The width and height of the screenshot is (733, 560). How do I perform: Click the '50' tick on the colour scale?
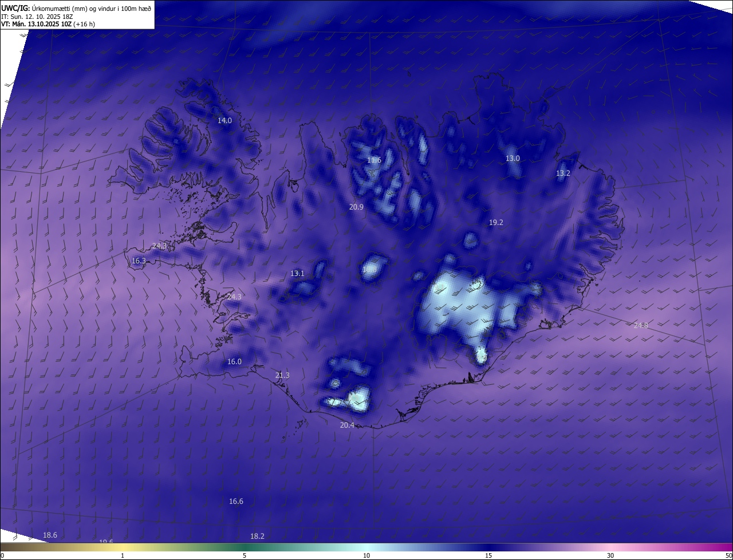[728, 556]
